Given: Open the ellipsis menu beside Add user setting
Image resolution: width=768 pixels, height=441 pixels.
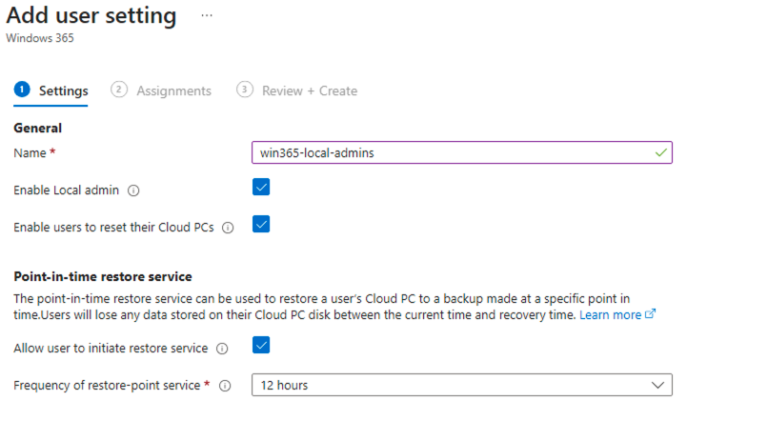Looking at the screenshot, I should [x=207, y=15].
